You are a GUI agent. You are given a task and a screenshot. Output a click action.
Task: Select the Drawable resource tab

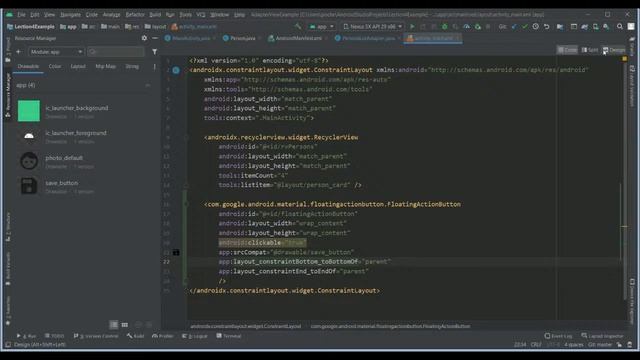[28, 67]
